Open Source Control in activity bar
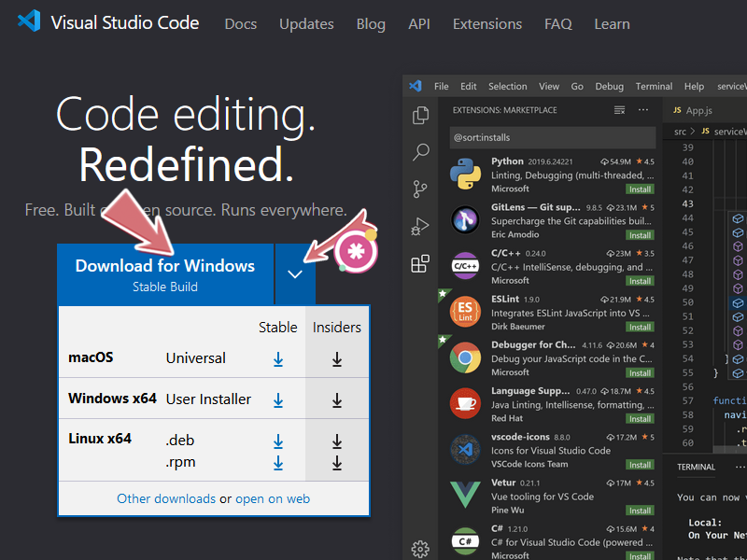Viewport: 747px width, 560px height. (420, 189)
